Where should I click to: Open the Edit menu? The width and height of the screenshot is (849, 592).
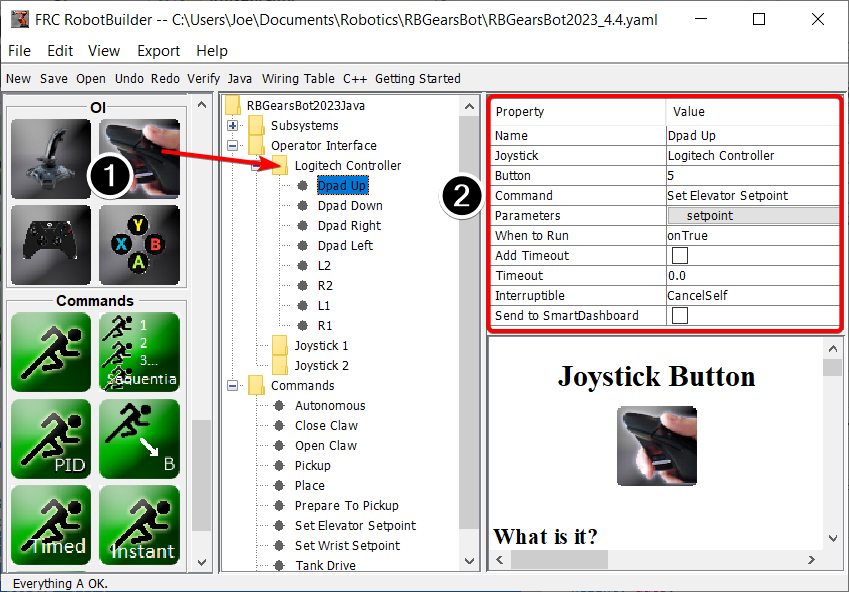tap(60, 51)
